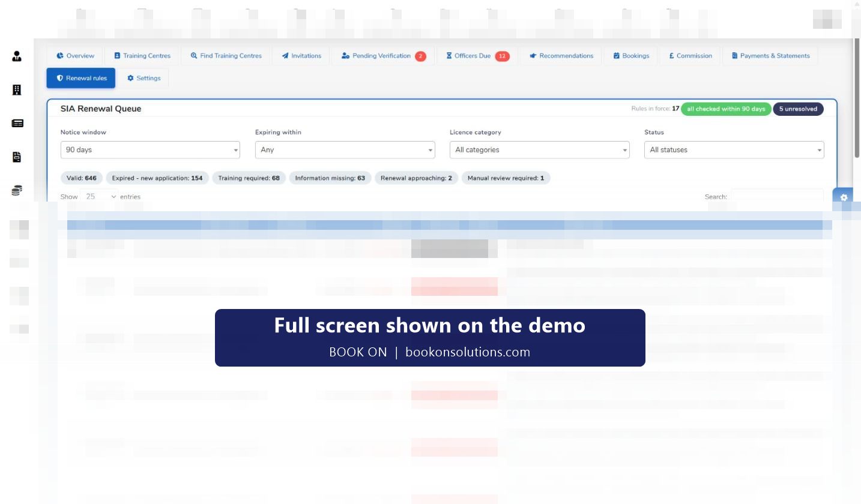Open the Invitations tab
The width and height of the screenshot is (861, 504).
[301, 56]
